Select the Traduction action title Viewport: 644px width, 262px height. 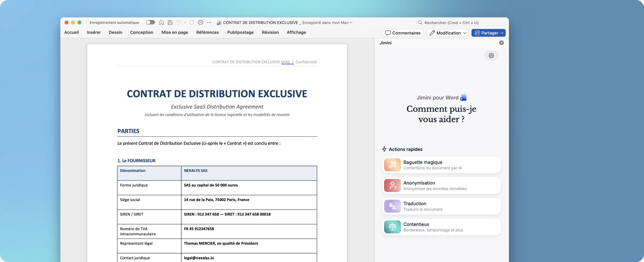click(415, 204)
